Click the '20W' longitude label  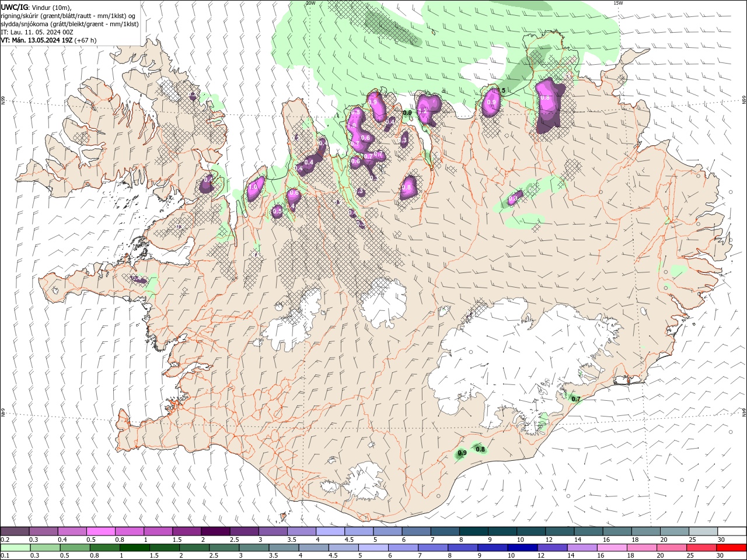tap(310, 3)
